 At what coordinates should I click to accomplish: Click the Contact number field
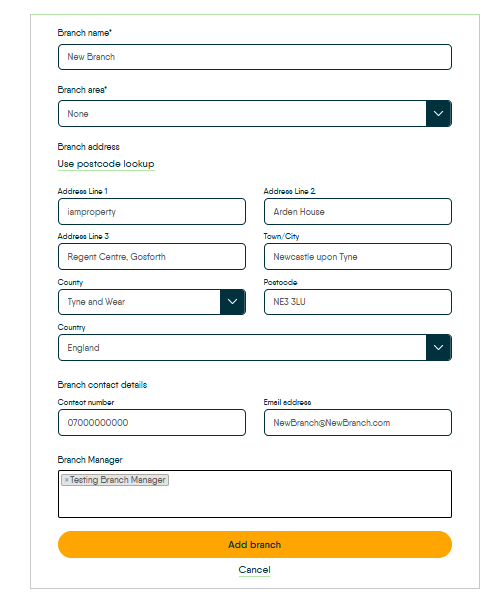pyautogui.click(x=152, y=423)
